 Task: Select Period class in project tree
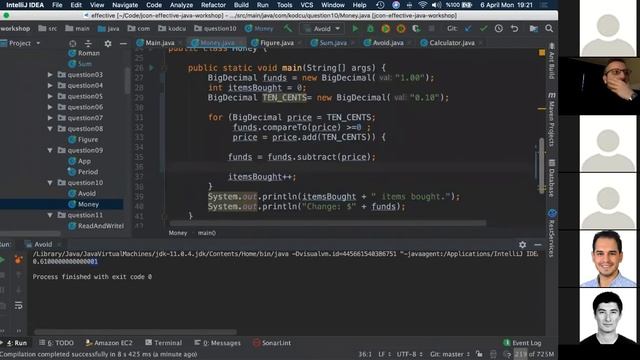click(x=88, y=172)
